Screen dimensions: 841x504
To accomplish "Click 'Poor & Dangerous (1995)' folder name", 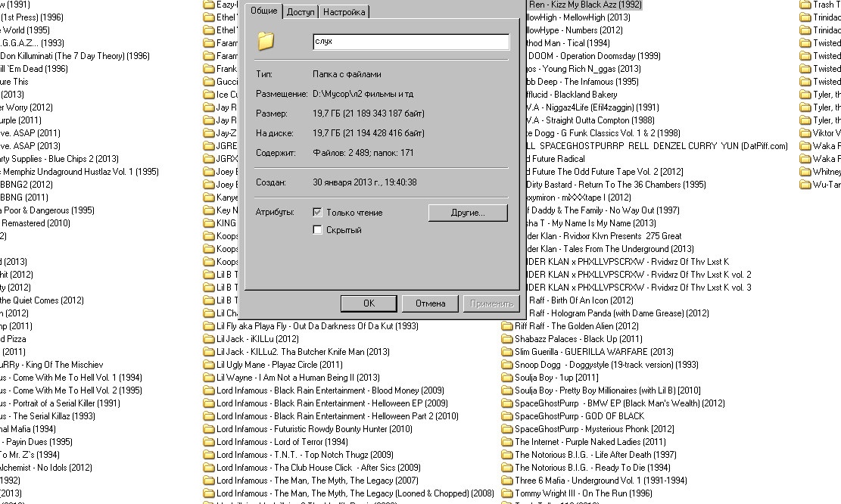I will click(48, 210).
